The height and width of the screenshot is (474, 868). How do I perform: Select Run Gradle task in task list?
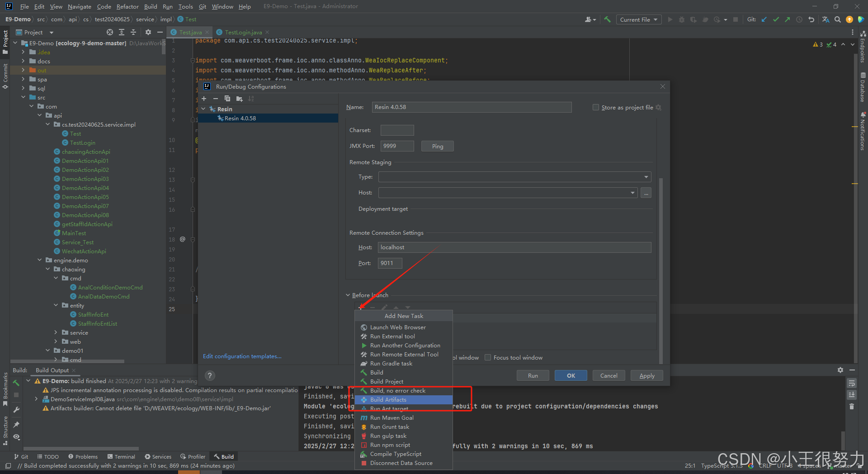click(x=404, y=364)
